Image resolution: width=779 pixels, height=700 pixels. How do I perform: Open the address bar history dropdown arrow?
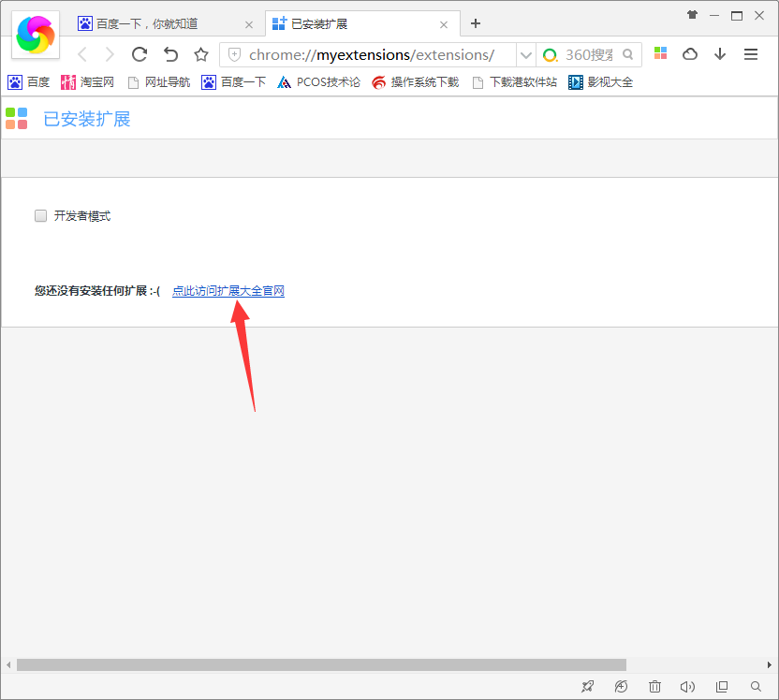pyautogui.click(x=525, y=54)
